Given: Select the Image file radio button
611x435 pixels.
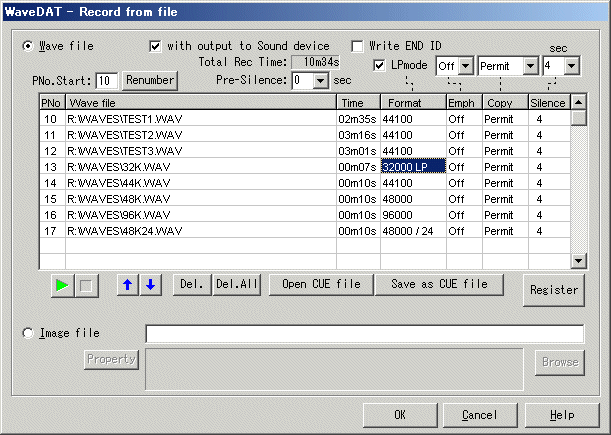Looking at the screenshot, I should (28, 333).
